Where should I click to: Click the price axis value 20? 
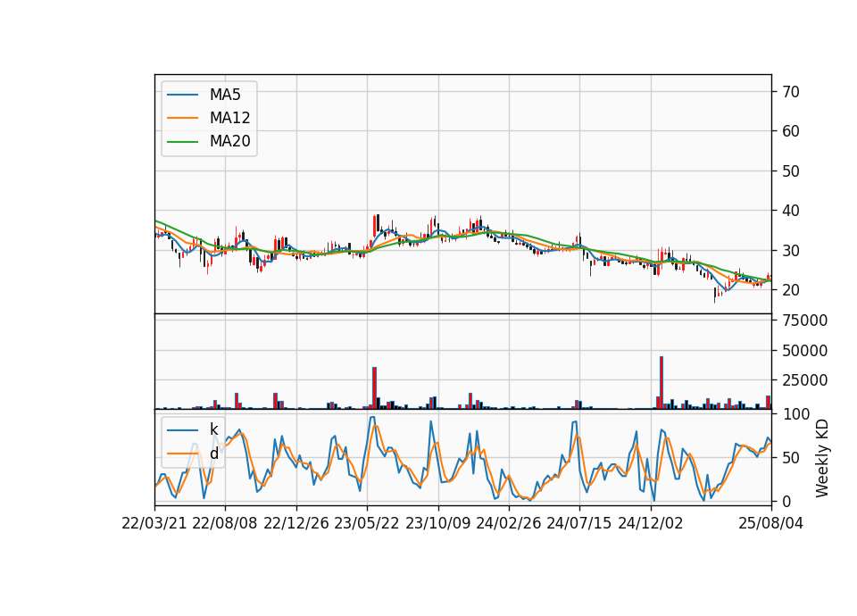[x=790, y=289]
